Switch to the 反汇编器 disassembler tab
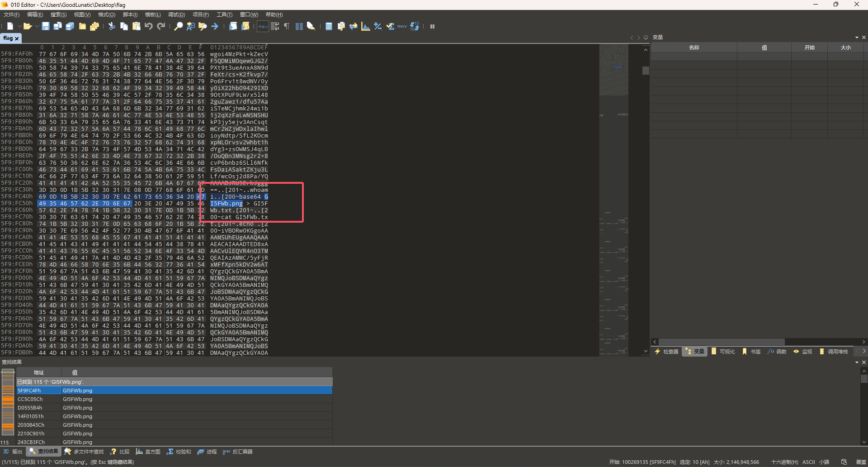This screenshot has height=467, width=868. tap(238, 452)
